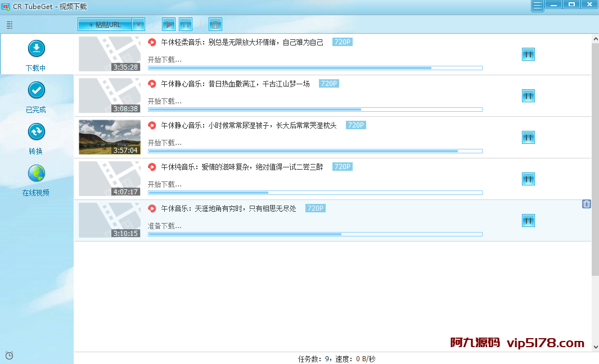The image size is (599, 364).
Task: Click the thumbnail with duration 3:08:38
Action: [x=110, y=95]
